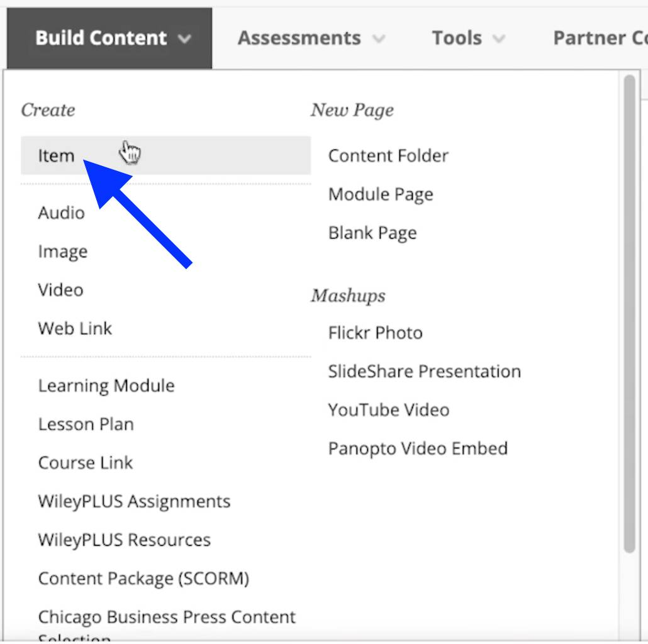Click the dropdown menu's vertical scrollbar
This screenshot has width=648, height=644.
pyautogui.click(x=629, y=314)
